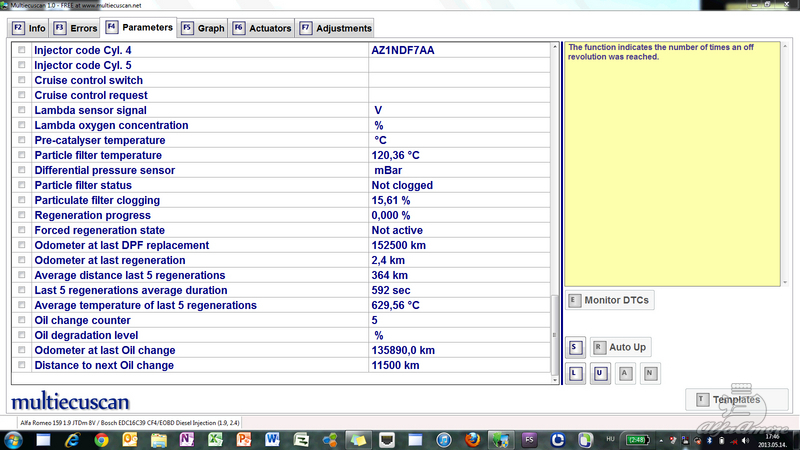Tick the Injector code Cyl. 4 checkbox
Image resolution: width=800 pixels, height=450 pixels.
(x=21, y=50)
